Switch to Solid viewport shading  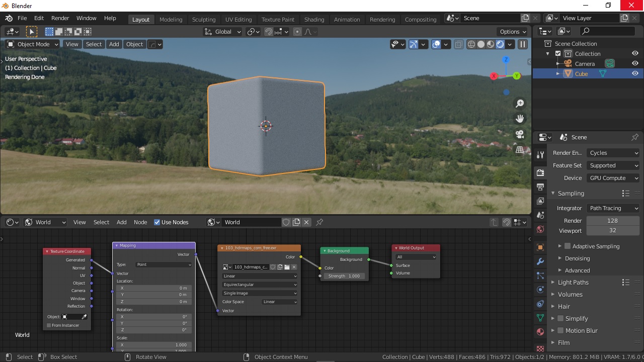click(x=481, y=44)
